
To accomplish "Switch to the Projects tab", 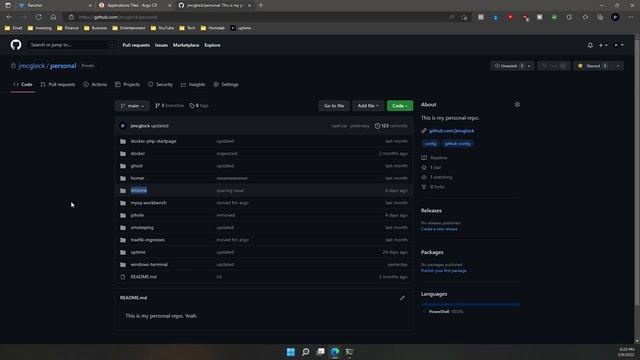I will (127, 84).
